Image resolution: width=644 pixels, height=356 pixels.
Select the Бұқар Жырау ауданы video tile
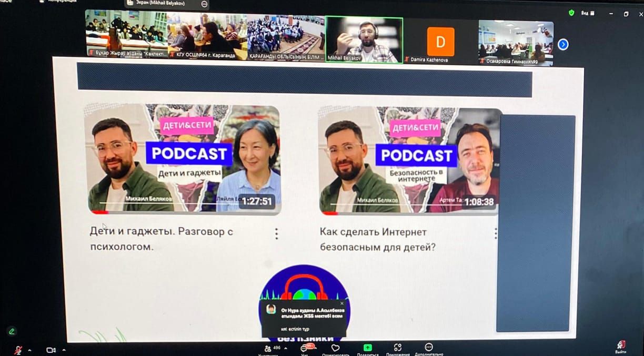coord(126,33)
